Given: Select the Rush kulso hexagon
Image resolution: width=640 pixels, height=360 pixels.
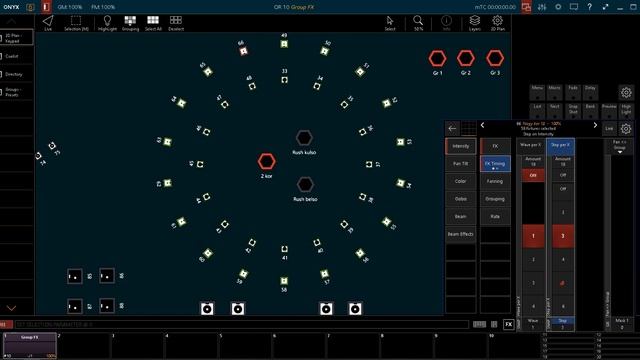Looking at the screenshot, I should (304, 138).
